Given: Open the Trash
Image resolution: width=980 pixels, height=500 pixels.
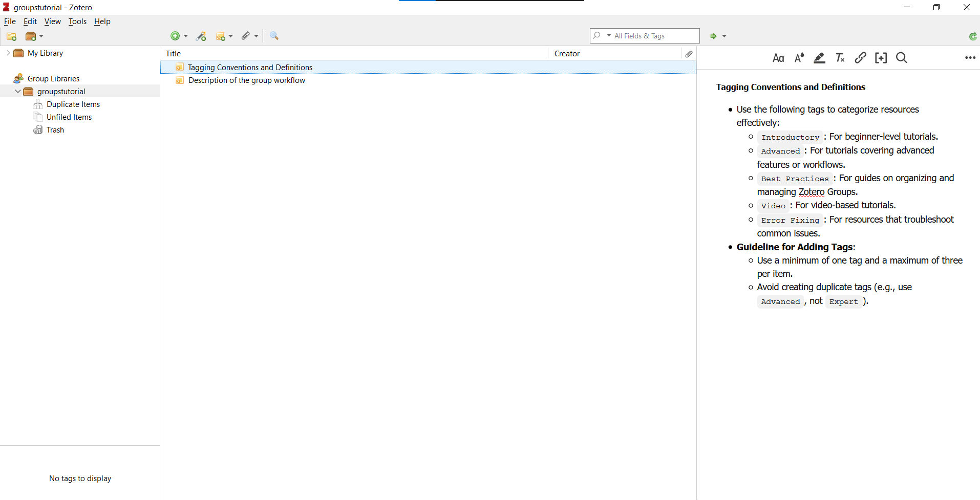Looking at the screenshot, I should [55, 130].
